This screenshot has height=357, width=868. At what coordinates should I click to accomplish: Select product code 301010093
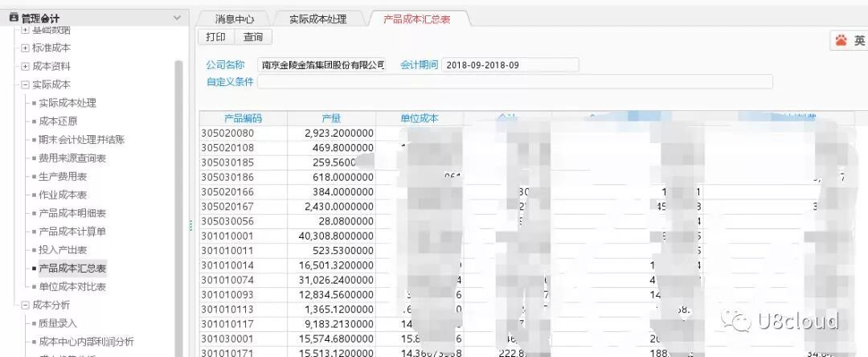click(x=227, y=295)
